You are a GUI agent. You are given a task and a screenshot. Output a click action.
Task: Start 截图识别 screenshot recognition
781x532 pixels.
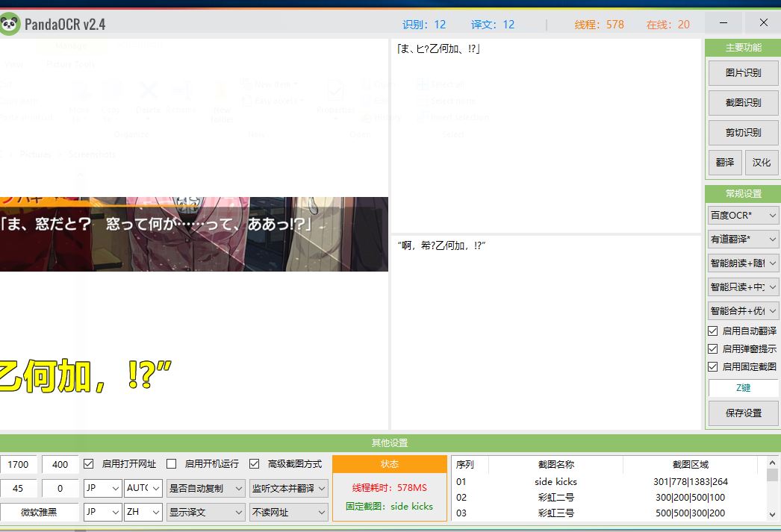(743, 102)
